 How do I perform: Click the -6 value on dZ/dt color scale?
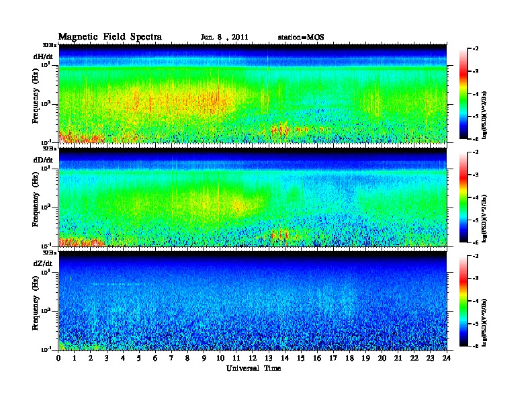tap(475, 346)
